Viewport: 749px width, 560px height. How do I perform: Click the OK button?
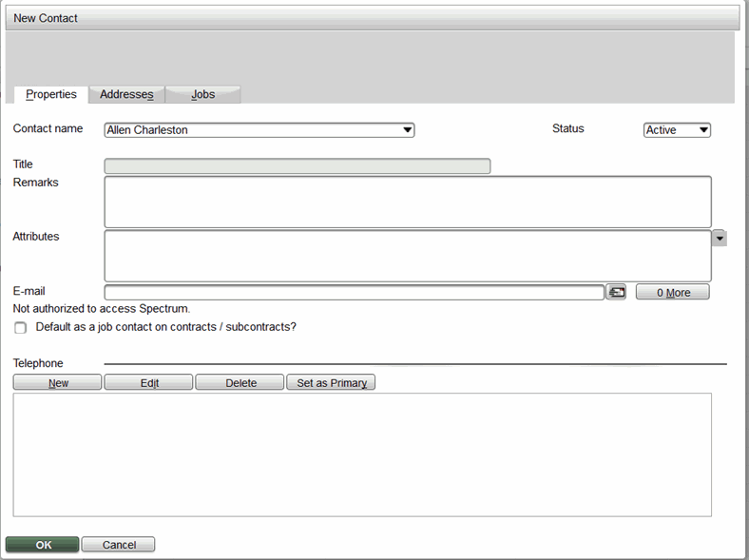pos(43,545)
